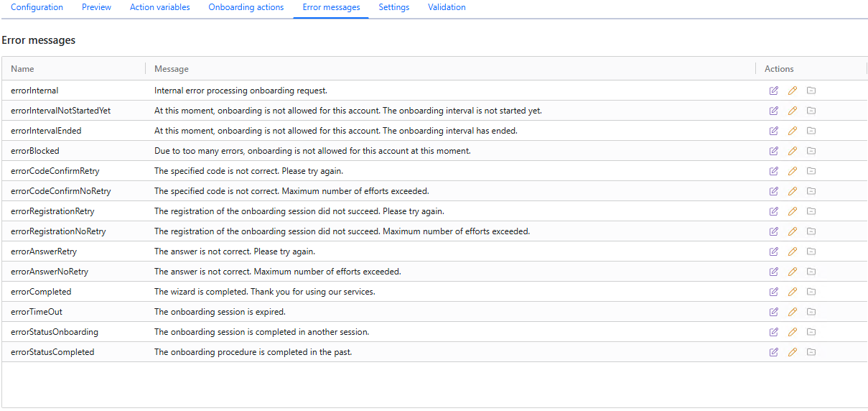Click the purple edit icon for errorIntervalNotStartedYet

coord(774,111)
